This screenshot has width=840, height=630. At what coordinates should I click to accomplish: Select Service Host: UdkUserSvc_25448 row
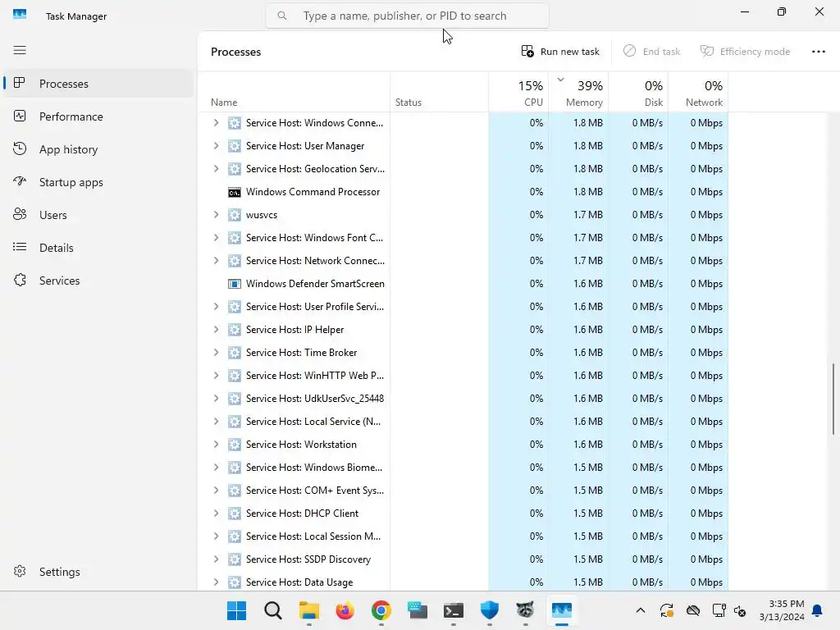tap(463, 399)
